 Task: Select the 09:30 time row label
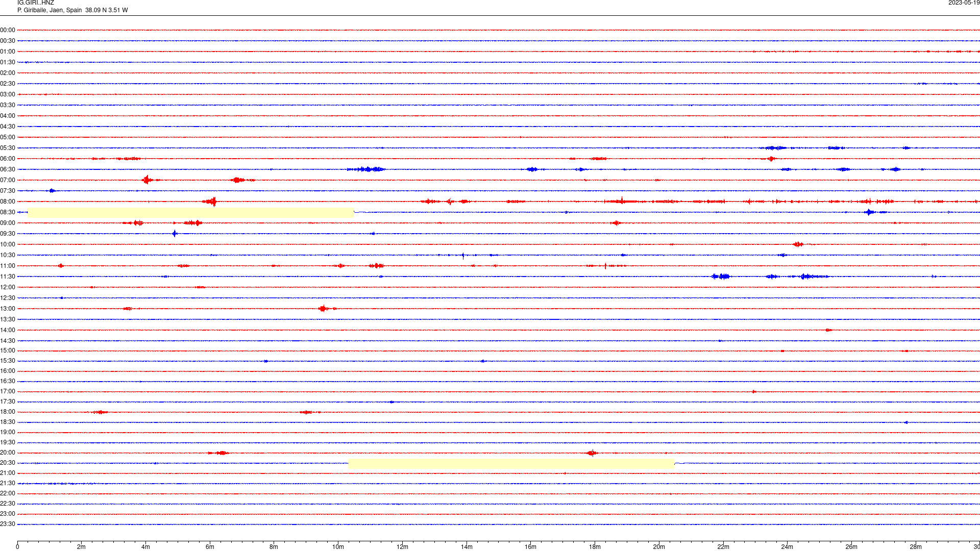[8, 234]
